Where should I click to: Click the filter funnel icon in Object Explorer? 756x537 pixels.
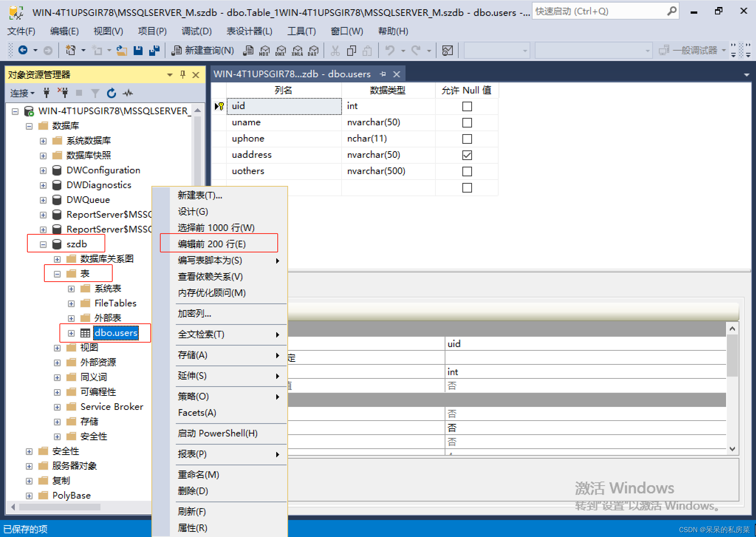95,93
